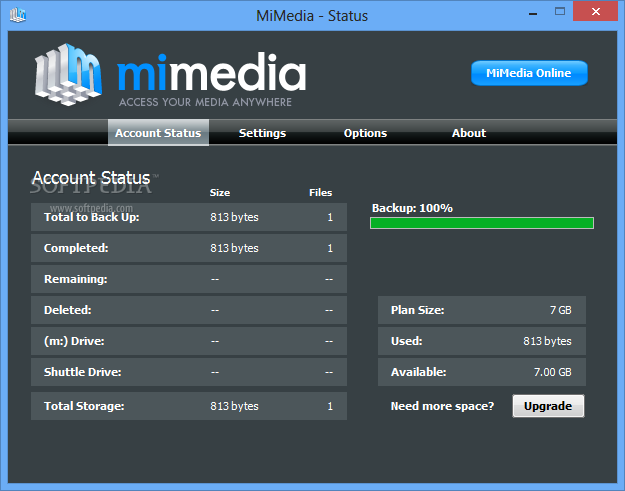Click the 'Files' column header
The width and height of the screenshot is (625, 491).
click(320, 192)
